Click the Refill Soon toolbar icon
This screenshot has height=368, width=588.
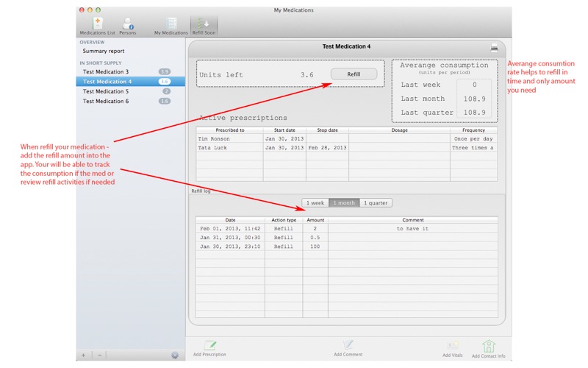tap(203, 24)
